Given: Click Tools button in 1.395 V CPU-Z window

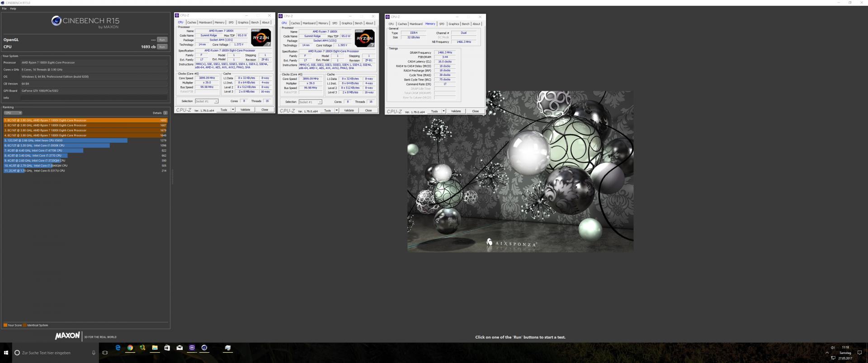Looking at the screenshot, I should pos(327,111).
